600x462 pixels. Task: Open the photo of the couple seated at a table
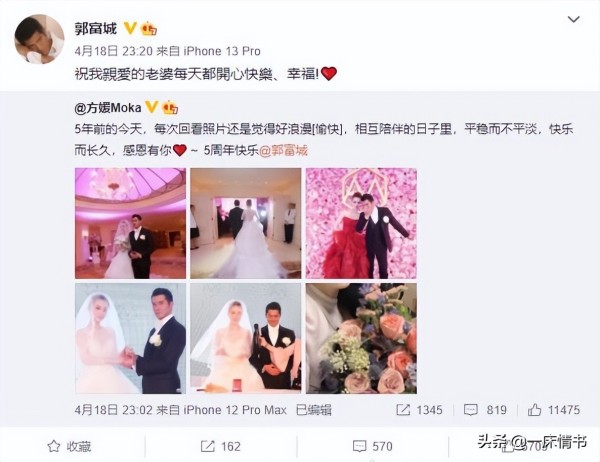tap(246, 338)
